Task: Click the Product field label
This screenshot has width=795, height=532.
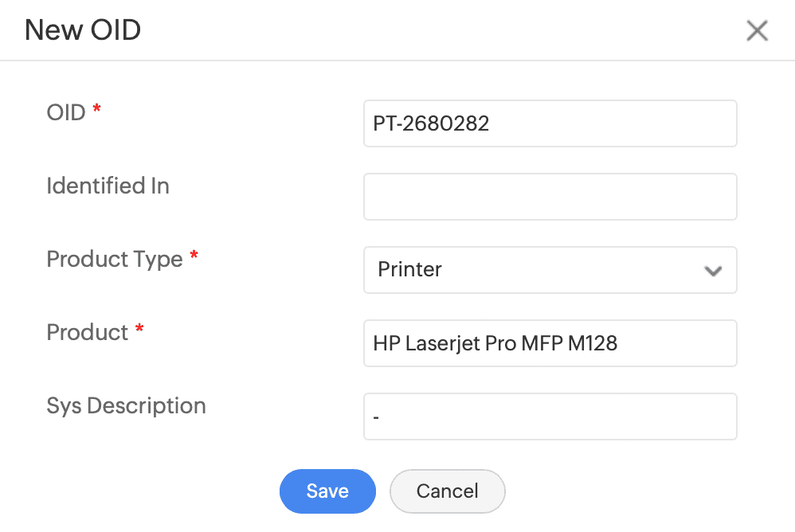Action: coord(88,332)
